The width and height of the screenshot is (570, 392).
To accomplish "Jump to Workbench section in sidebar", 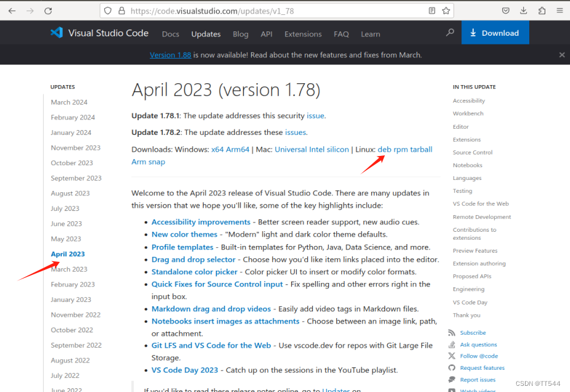I will [468, 113].
